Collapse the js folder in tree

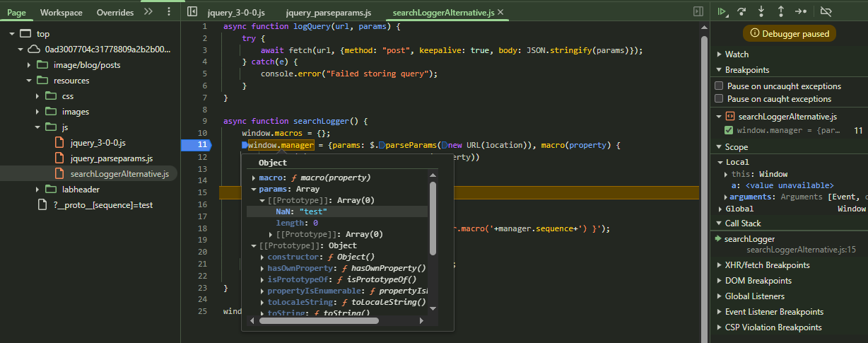point(37,127)
